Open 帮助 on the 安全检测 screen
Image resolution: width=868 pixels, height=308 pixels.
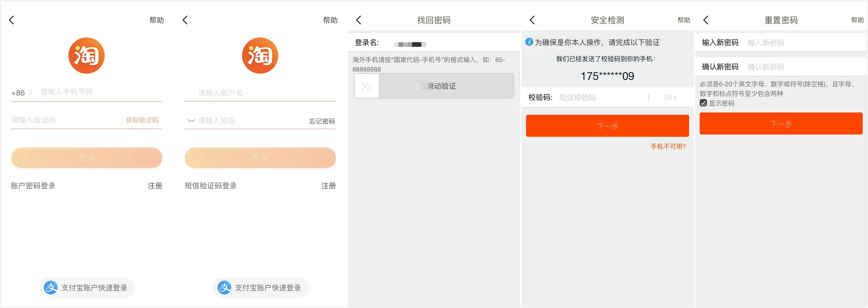click(684, 20)
